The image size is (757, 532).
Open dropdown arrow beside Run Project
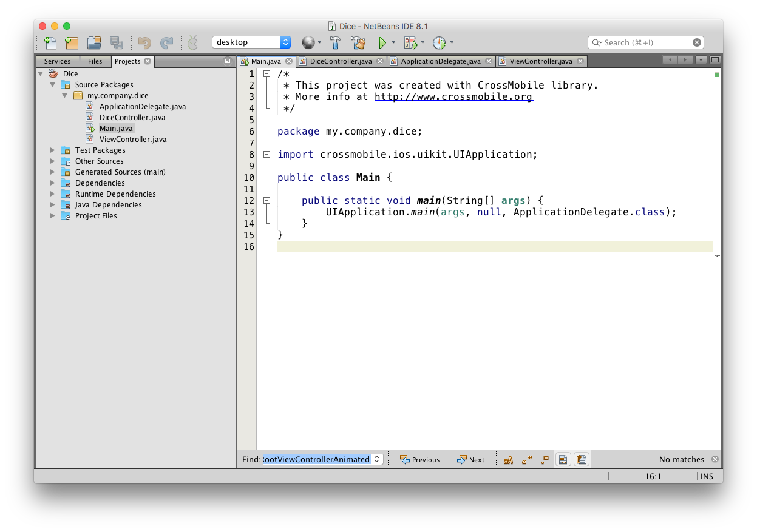click(x=393, y=42)
